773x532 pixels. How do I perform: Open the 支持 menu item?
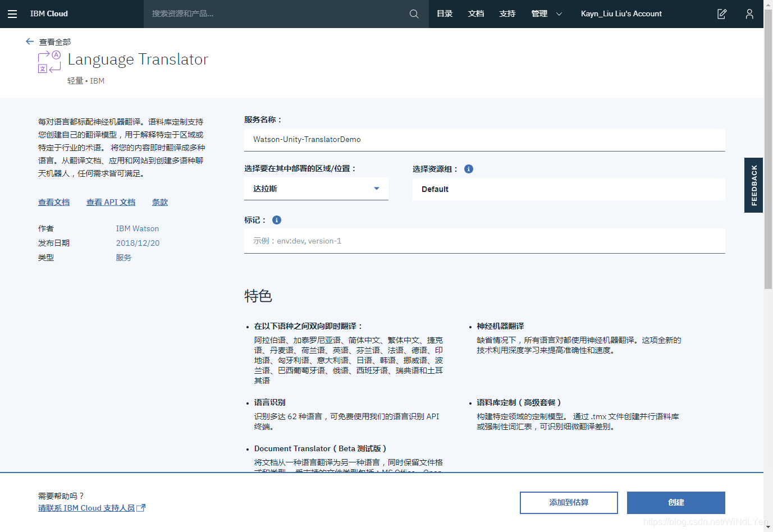coord(507,14)
